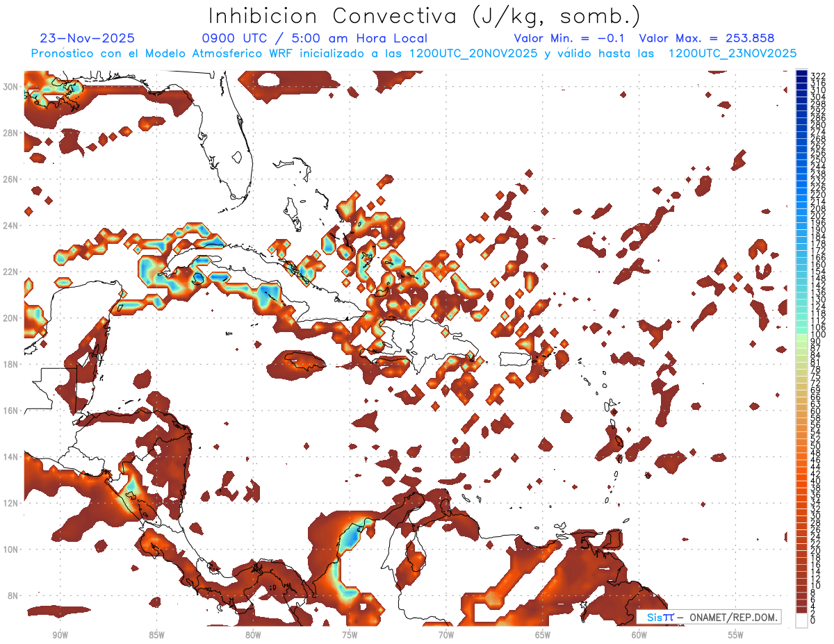This screenshot has height=644, width=834.
Task: Click the white legend swatch at 0
Action: [x=802, y=620]
